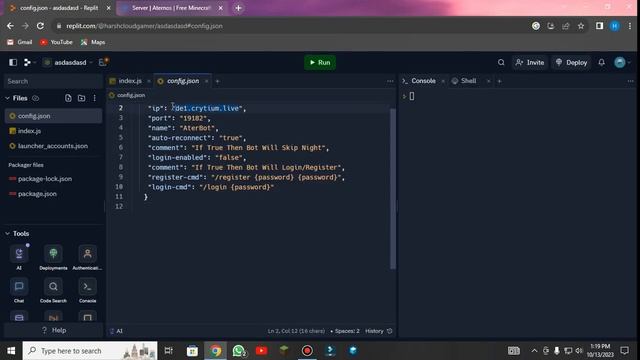640x360 pixels.
Task: Open Windows Start menu
Action: coord(11,351)
